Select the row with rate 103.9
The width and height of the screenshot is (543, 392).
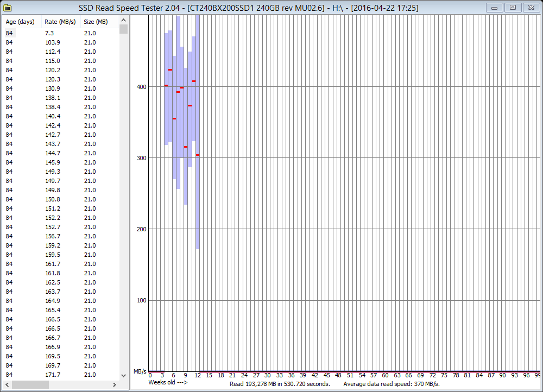click(x=61, y=42)
